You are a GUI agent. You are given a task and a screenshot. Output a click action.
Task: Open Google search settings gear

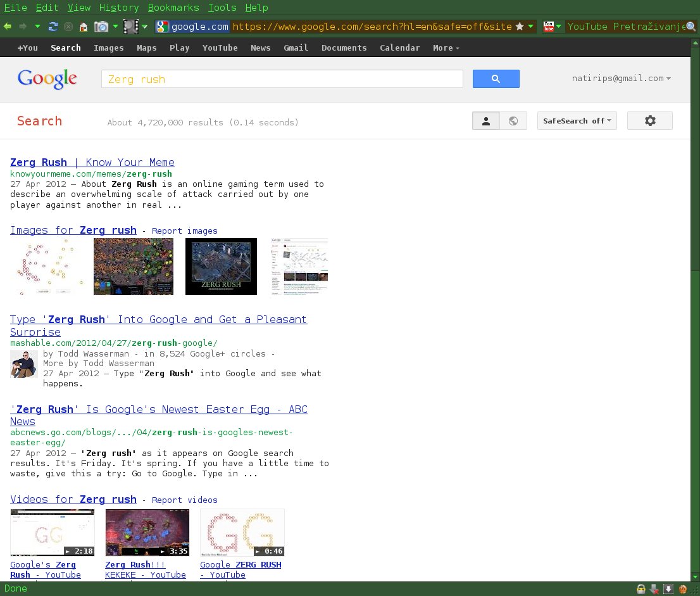click(649, 121)
